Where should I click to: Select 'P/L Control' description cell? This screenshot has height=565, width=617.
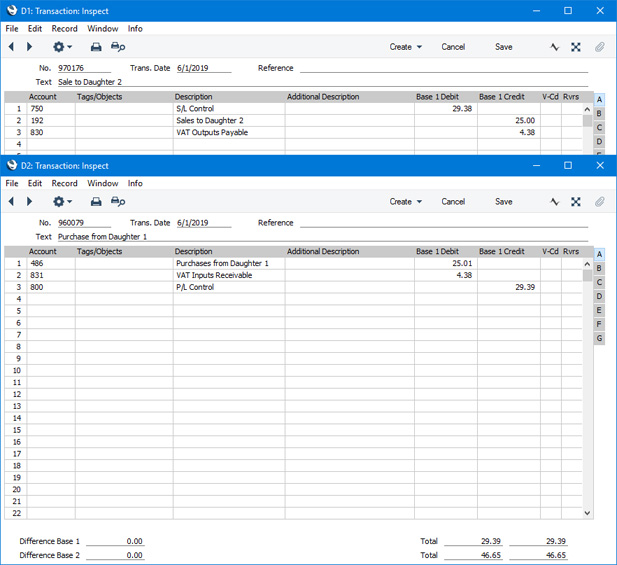click(229, 287)
